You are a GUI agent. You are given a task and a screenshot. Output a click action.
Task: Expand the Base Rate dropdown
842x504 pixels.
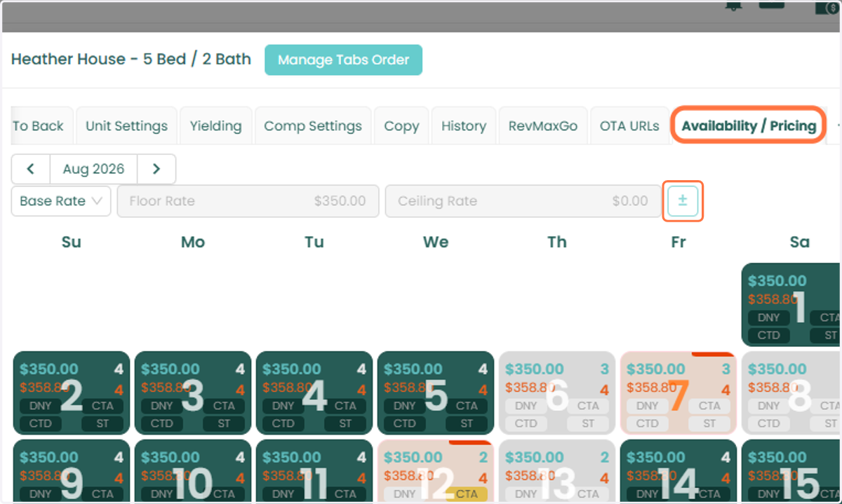[61, 201]
